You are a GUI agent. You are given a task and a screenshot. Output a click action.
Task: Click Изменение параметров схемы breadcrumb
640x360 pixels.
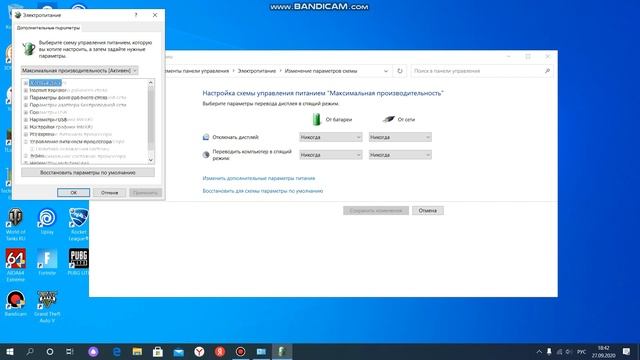321,71
